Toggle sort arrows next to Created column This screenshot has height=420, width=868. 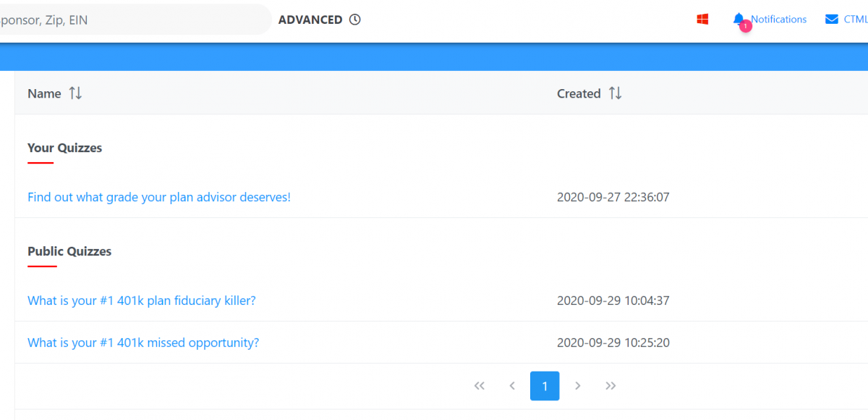tap(615, 93)
